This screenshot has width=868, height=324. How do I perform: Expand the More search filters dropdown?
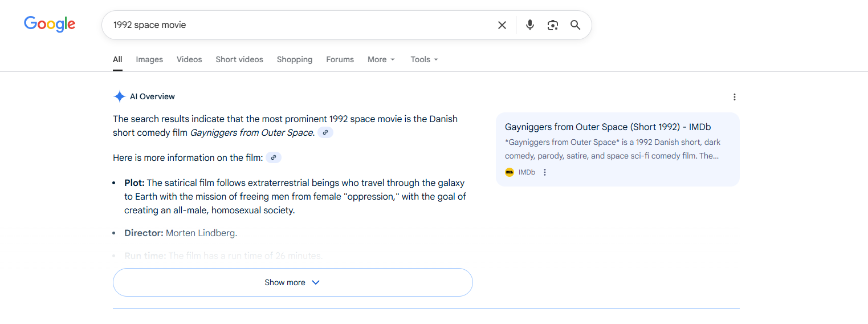pos(381,59)
